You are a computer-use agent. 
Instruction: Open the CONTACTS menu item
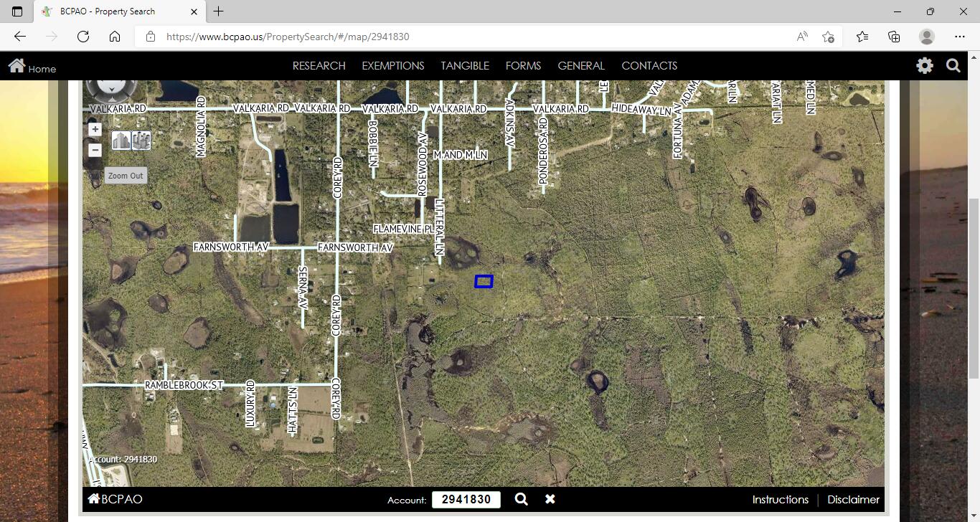point(649,66)
